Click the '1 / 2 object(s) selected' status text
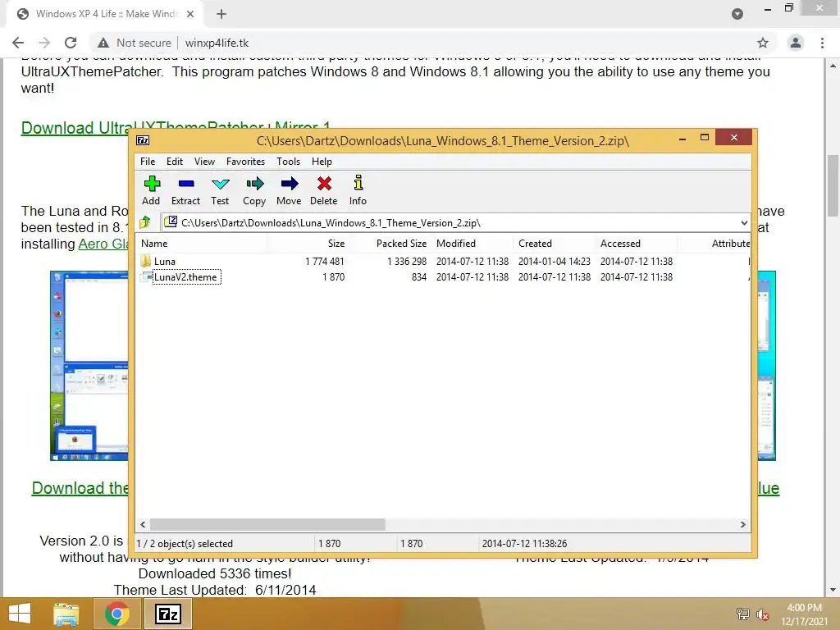Screen dimensions: 840x630 [x=185, y=543]
